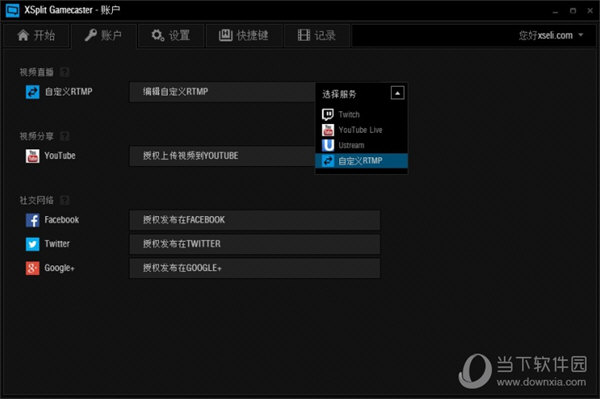The height and width of the screenshot is (399, 600).
Task: Choose YouTube Live in service list
Action: (x=361, y=130)
